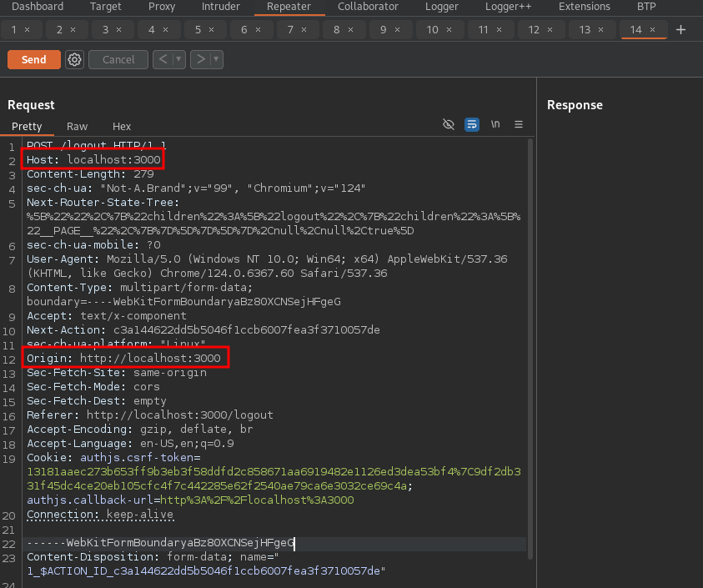This screenshot has width=703, height=588.
Task: Click the request editor vertical scrollbar
Action: pyautogui.click(x=530, y=349)
